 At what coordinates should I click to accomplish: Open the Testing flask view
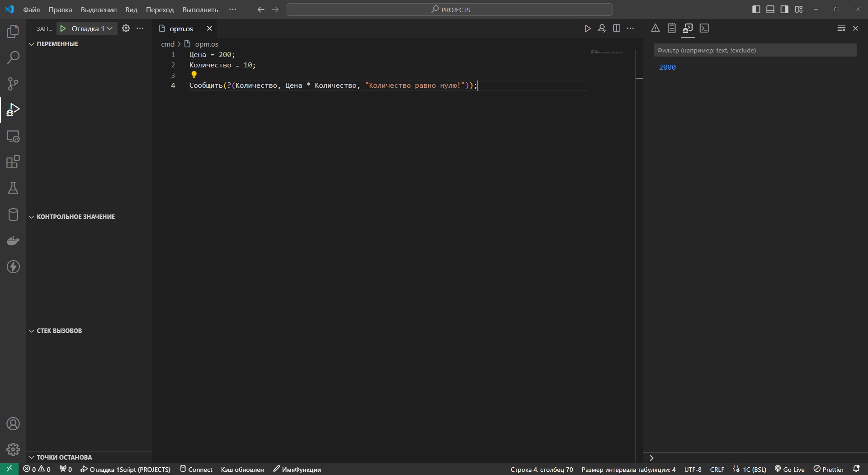click(x=13, y=188)
